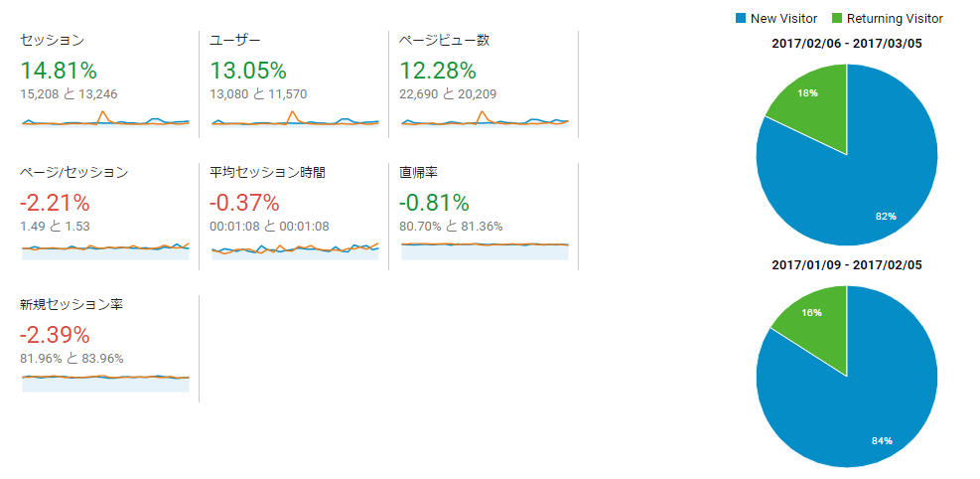The width and height of the screenshot is (980, 479).
Task: Select the 平均セッション時間 metric card
Action: tap(294, 217)
